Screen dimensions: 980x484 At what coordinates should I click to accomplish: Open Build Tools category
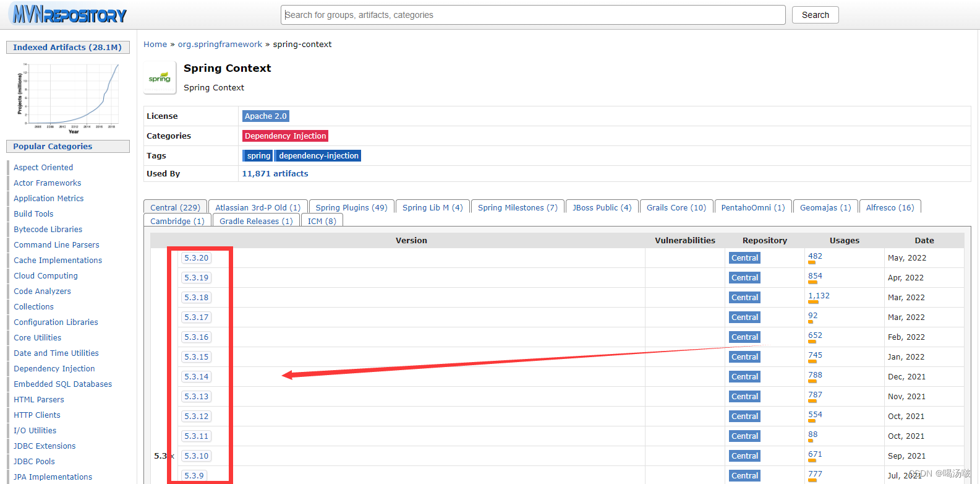click(x=33, y=214)
